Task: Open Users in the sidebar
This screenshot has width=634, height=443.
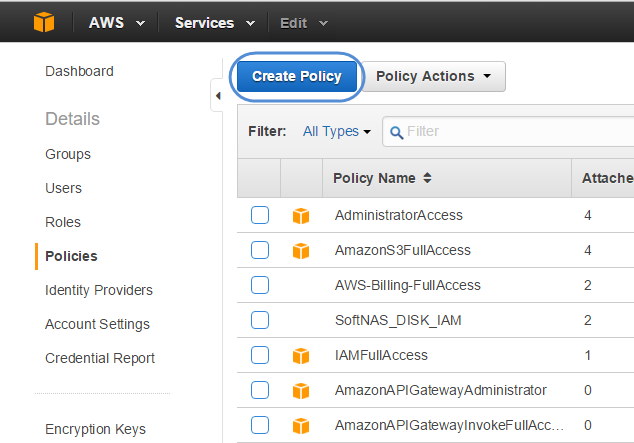Action: (63, 188)
